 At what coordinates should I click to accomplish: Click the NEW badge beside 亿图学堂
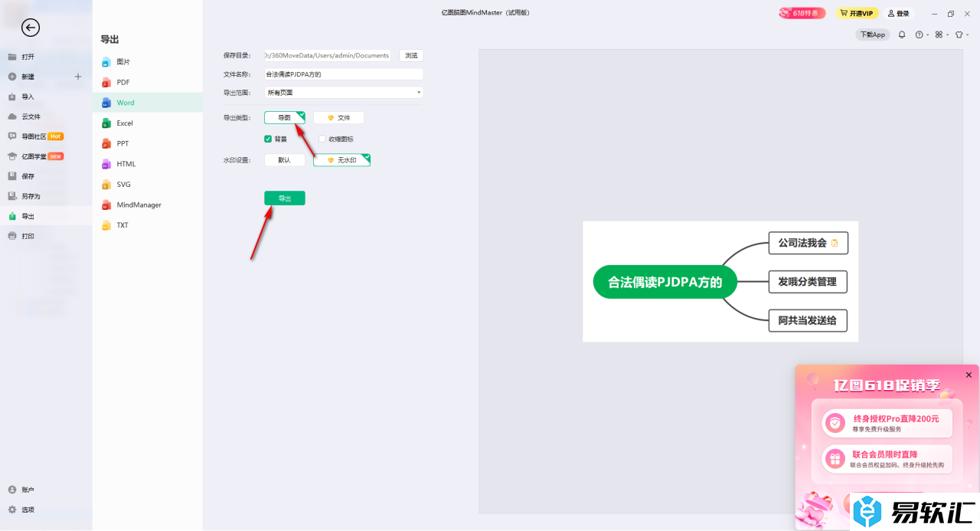click(56, 156)
